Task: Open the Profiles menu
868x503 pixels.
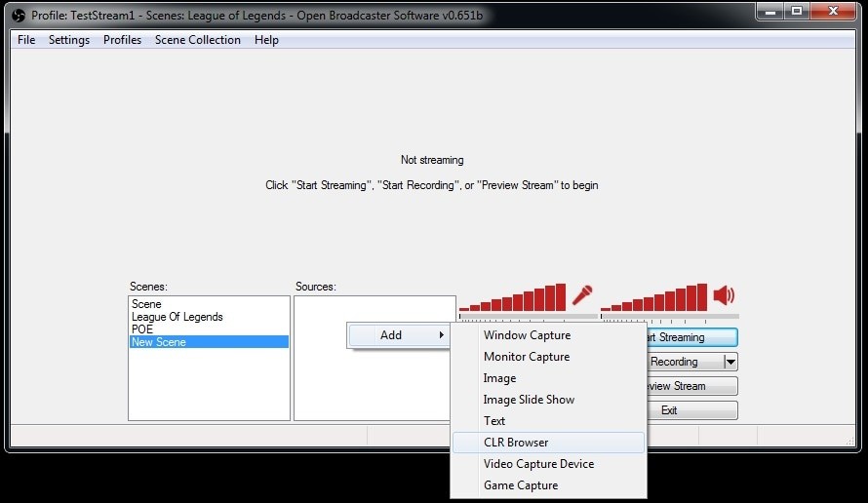Action: 122,40
